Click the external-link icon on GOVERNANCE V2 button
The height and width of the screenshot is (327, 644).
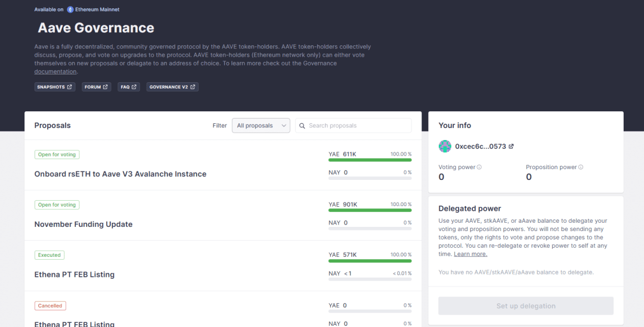pos(193,87)
